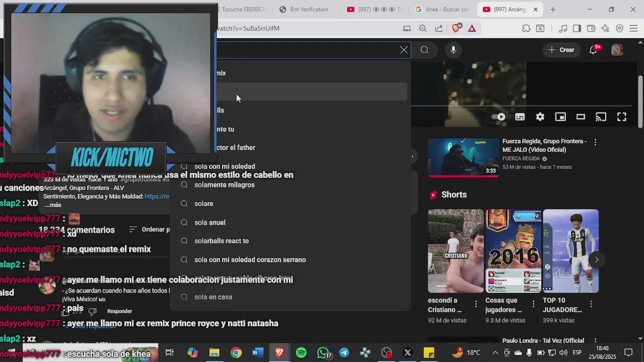Image resolution: width=644 pixels, height=362 pixels.
Task: Open the 2016 Clash Royale short
Action: (513, 251)
